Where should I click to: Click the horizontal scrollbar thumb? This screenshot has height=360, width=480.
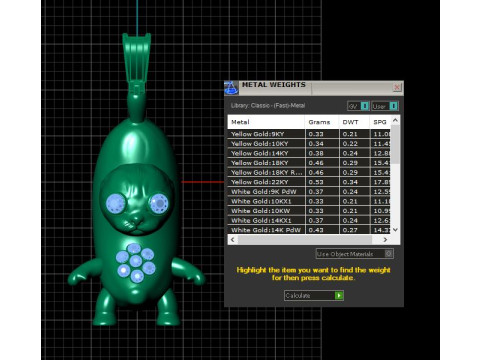pos(305,240)
